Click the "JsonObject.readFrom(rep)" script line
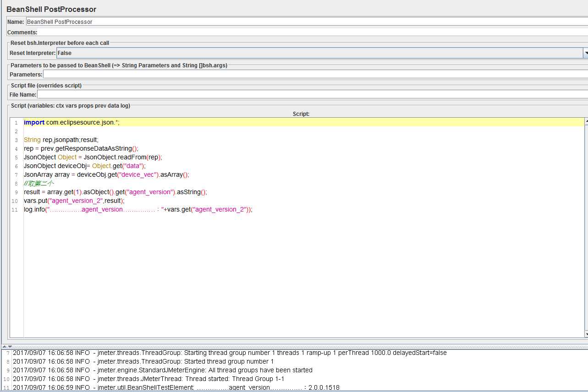 pos(93,157)
